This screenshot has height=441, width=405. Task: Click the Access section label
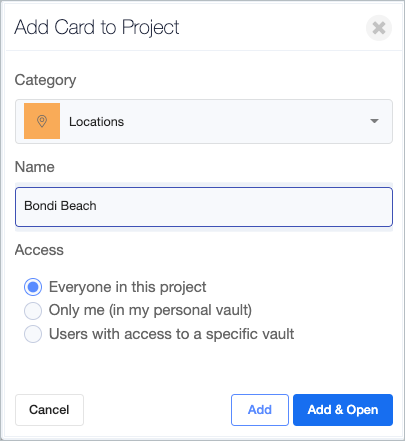pyautogui.click(x=39, y=250)
